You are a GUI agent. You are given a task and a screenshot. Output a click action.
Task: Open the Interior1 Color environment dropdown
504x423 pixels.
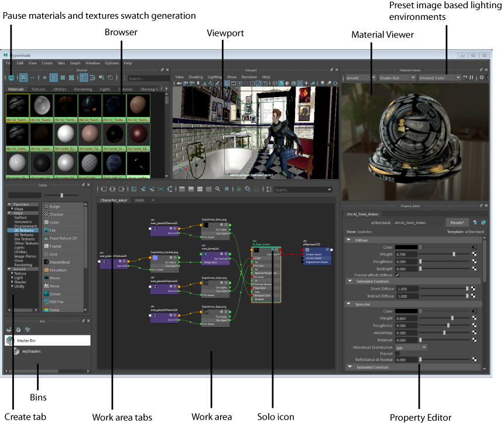(x=439, y=78)
